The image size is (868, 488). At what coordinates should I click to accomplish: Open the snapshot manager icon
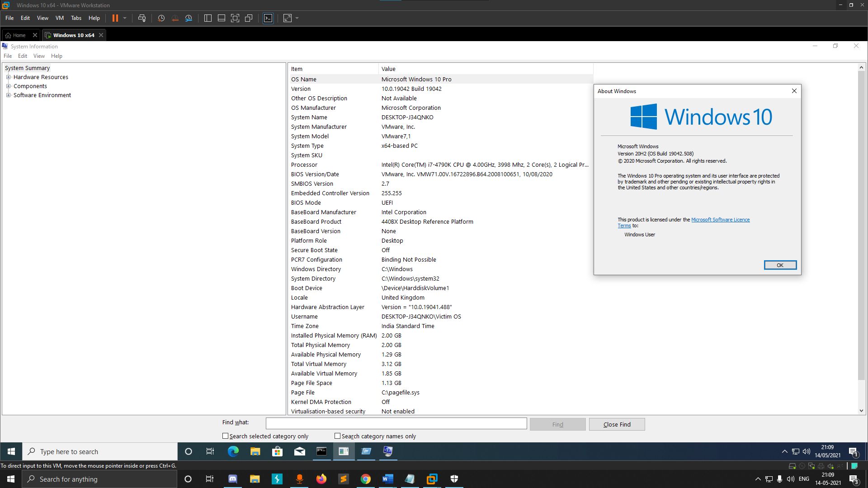click(x=189, y=18)
